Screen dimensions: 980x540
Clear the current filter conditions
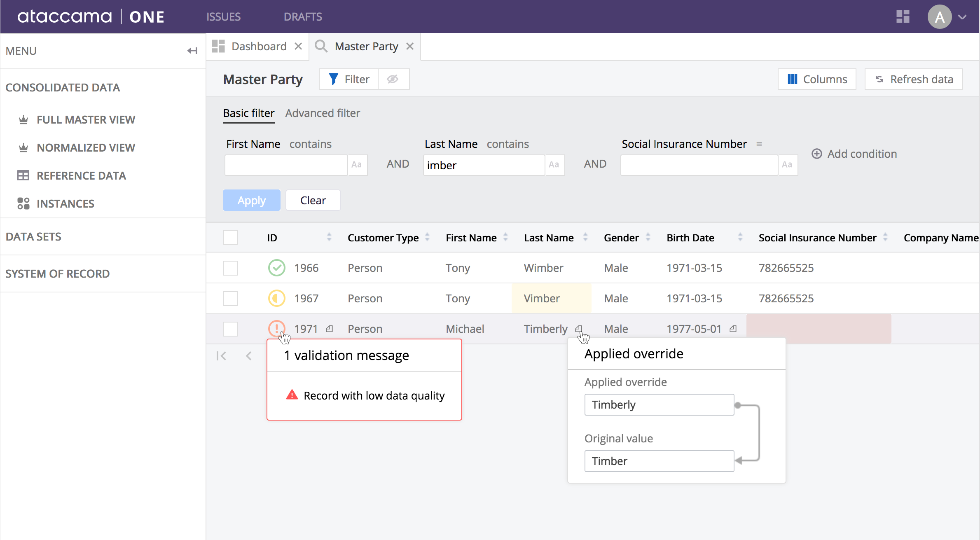313,200
